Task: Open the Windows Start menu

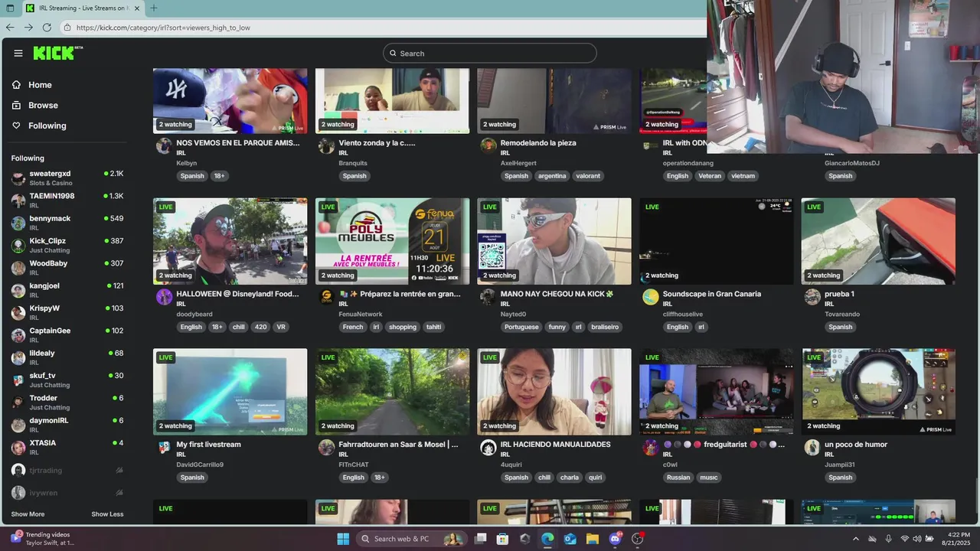Action: pos(343,539)
